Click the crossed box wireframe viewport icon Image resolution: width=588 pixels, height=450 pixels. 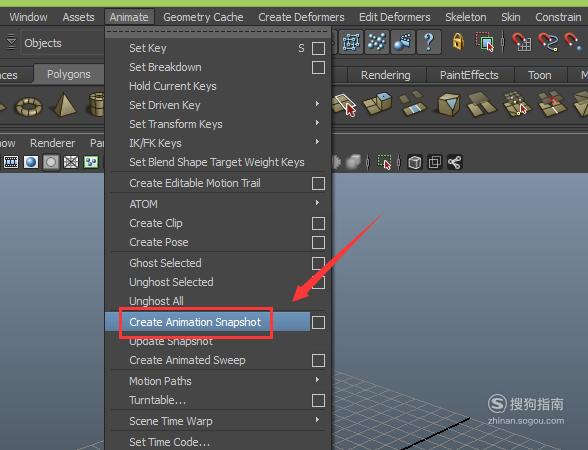click(x=71, y=162)
